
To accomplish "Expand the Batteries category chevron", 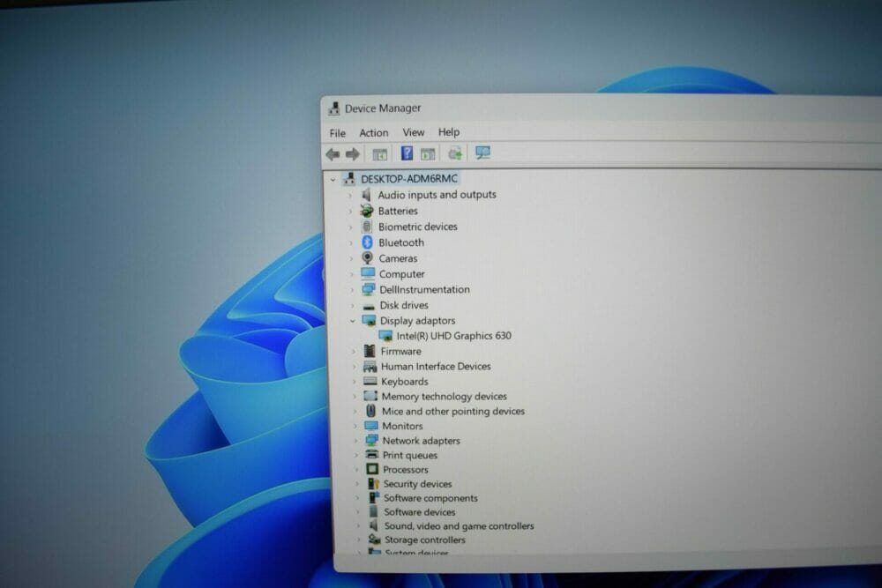I will [x=350, y=212].
